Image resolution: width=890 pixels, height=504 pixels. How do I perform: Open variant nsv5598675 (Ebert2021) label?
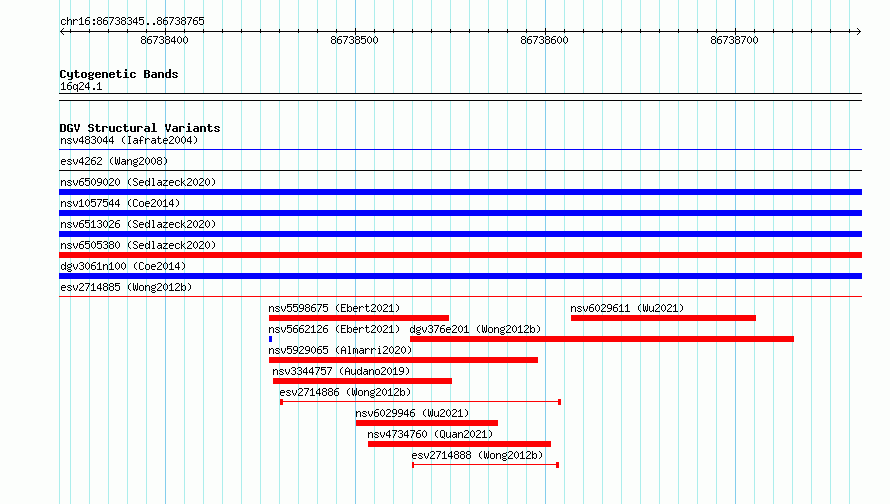pyautogui.click(x=334, y=308)
